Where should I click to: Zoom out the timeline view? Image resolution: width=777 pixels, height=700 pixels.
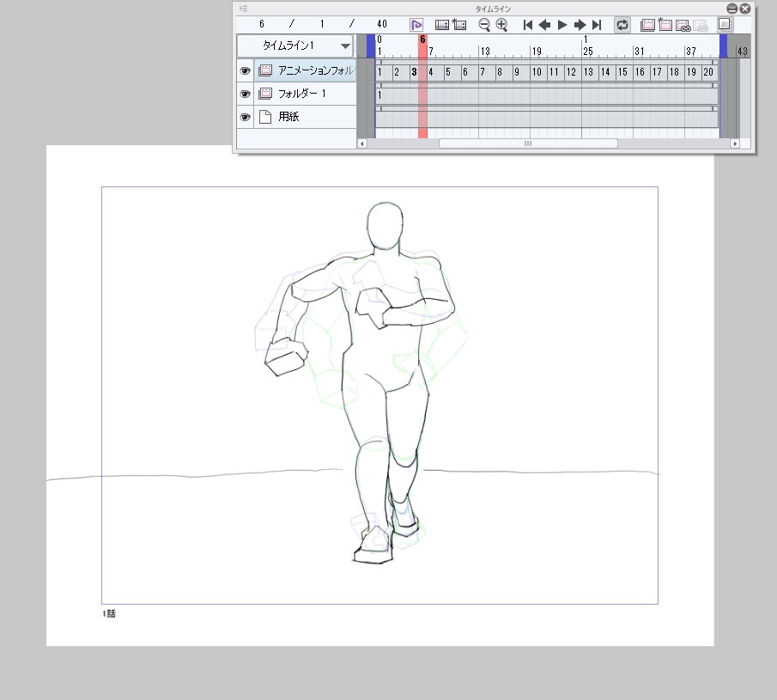coord(484,25)
